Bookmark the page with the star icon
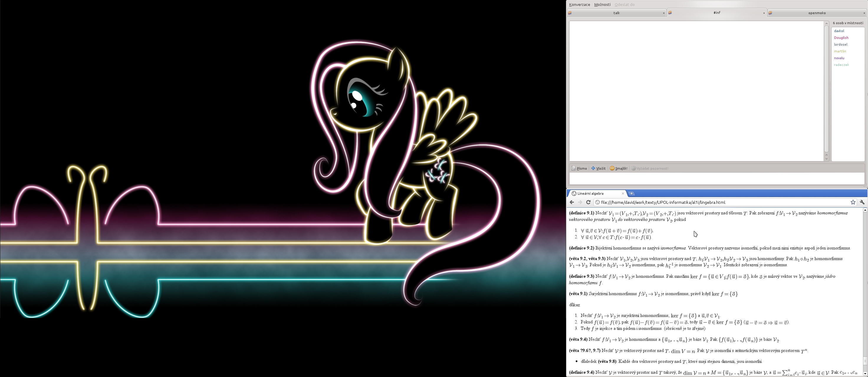 click(853, 202)
